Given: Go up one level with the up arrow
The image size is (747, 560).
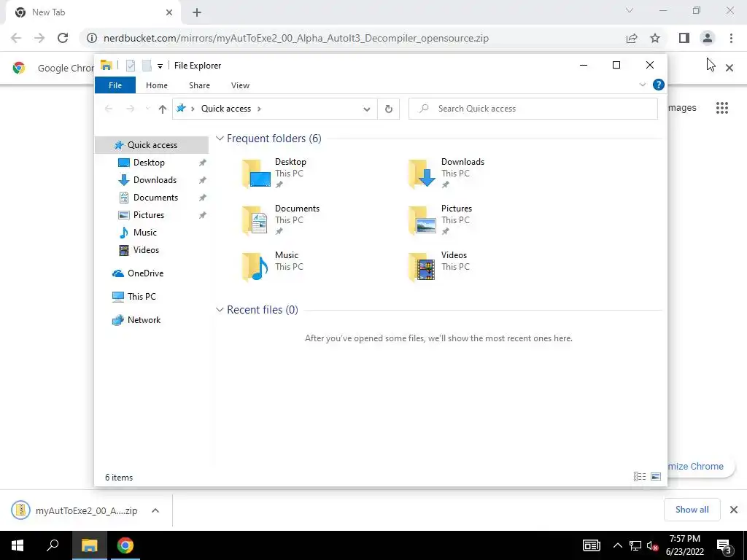Looking at the screenshot, I should [x=163, y=109].
